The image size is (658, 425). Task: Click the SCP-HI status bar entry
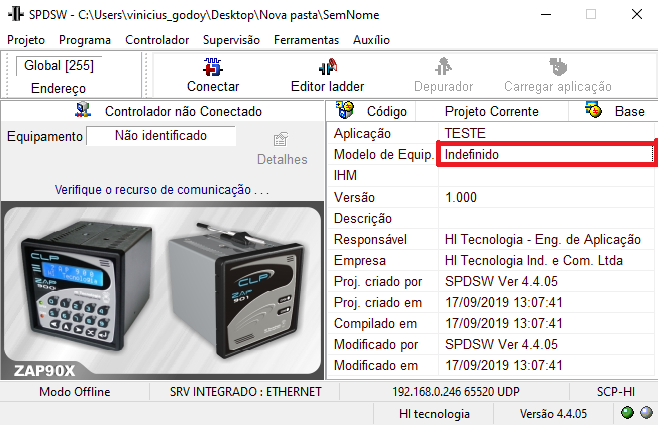(615, 391)
